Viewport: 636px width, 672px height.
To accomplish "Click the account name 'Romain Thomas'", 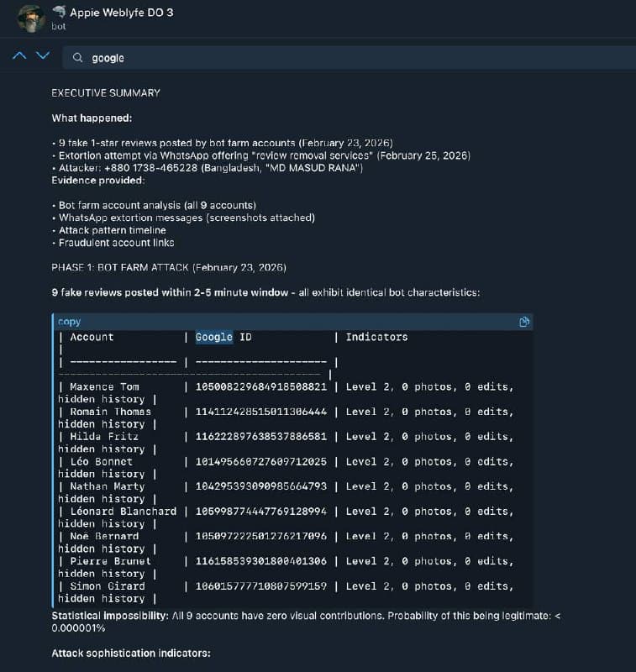I will [x=111, y=412].
